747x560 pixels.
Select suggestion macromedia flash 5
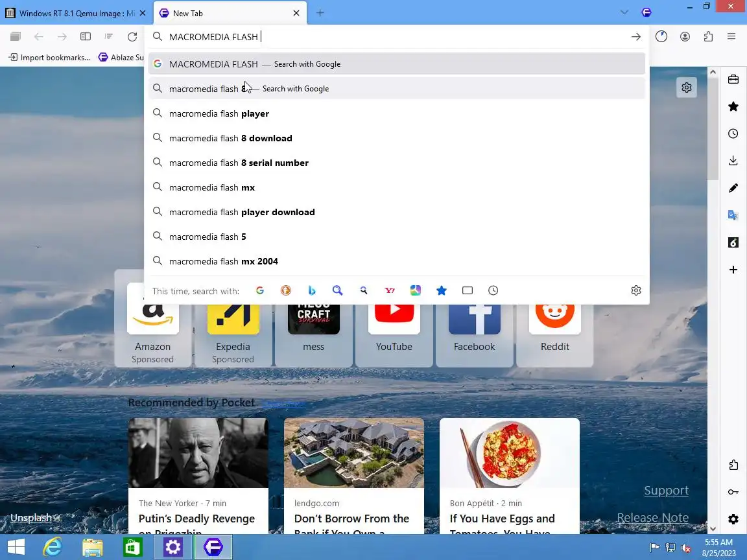click(x=396, y=237)
